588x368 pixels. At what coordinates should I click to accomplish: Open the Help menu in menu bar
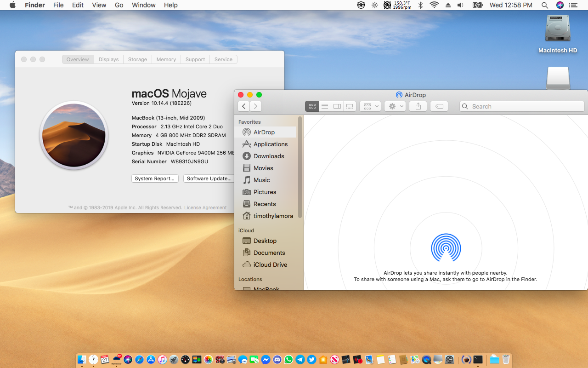(x=171, y=5)
